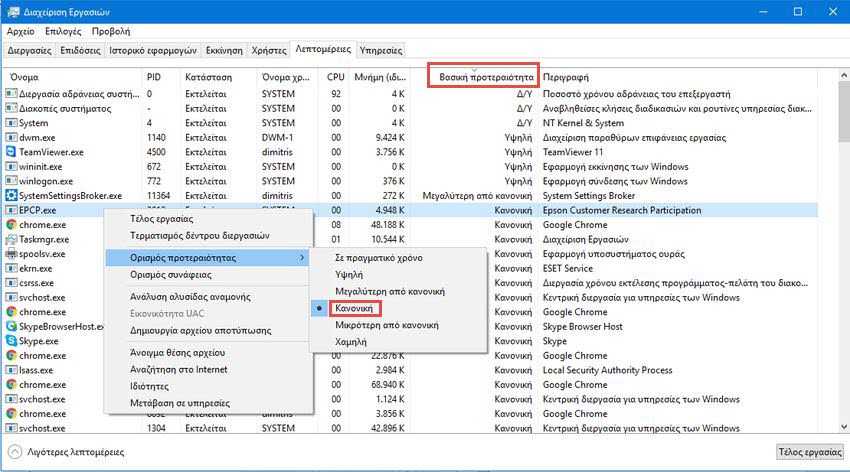Click the lsass.exe process icon
850x472 pixels.
[x=11, y=370]
